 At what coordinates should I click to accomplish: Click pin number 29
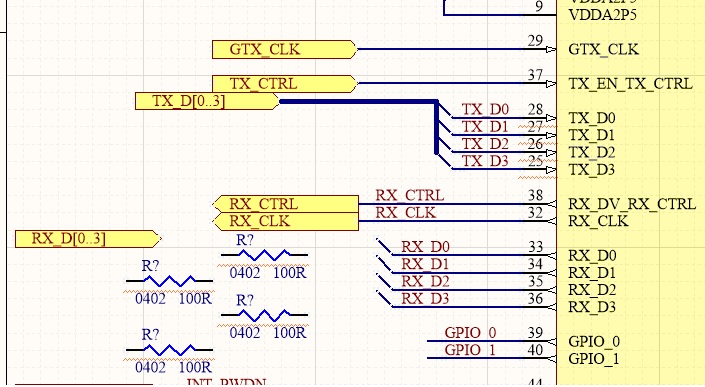(x=535, y=41)
